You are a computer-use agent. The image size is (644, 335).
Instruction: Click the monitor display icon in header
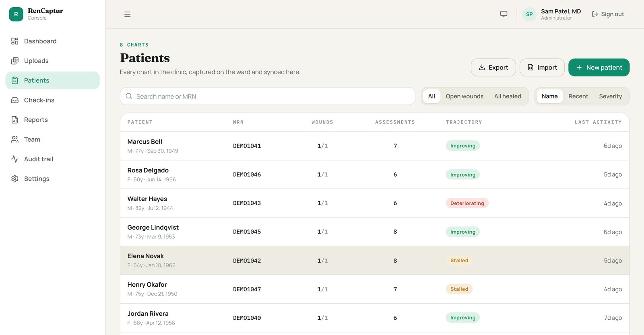click(504, 14)
